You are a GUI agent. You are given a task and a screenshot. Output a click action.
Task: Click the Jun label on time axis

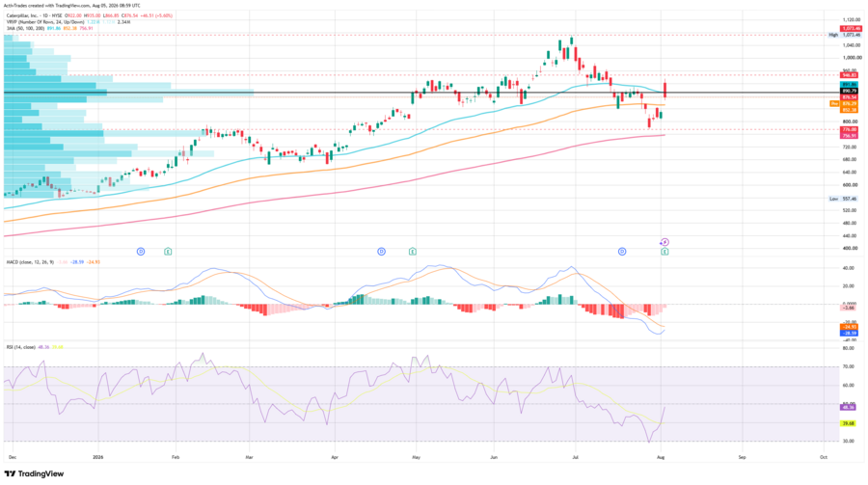[494, 457]
